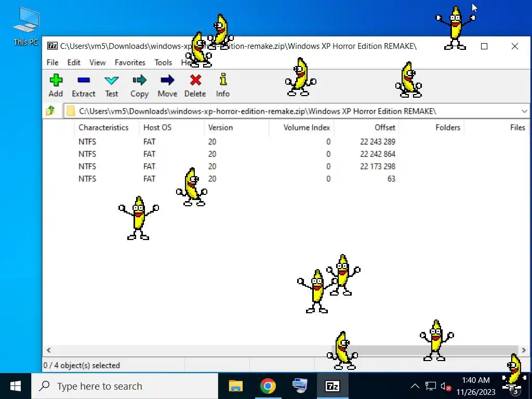Click the 7z icon in title bar
Image resolution: width=532 pixels, height=399 pixels.
[x=52, y=46]
